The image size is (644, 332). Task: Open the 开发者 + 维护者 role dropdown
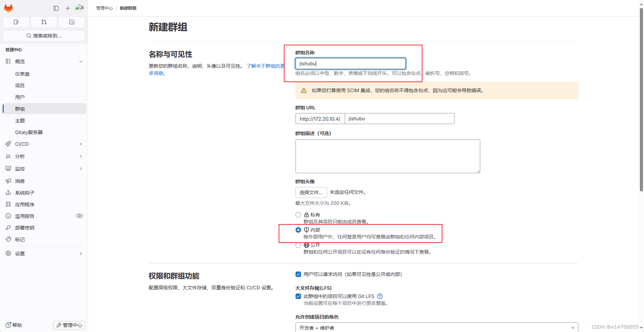point(437,328)
